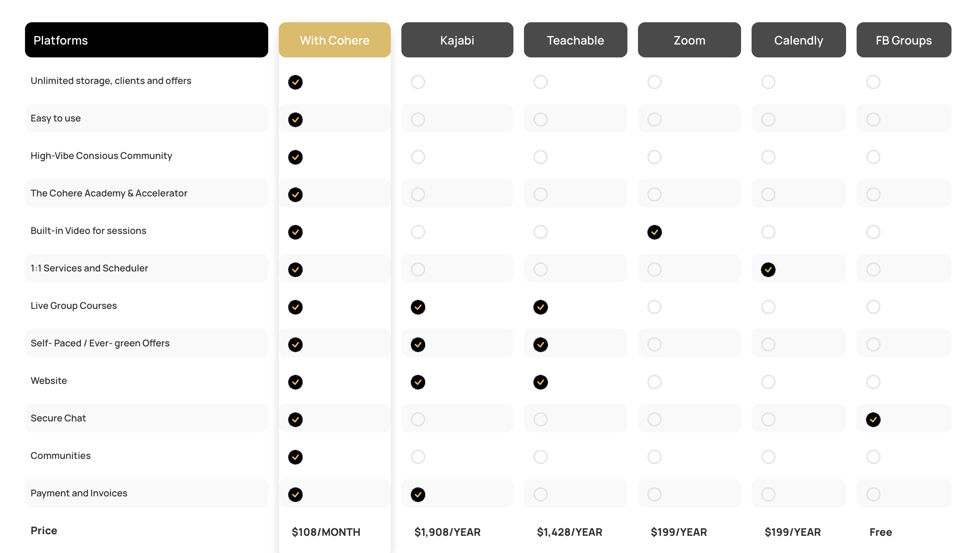Click the FB Groups column header
Viewport: 980px width, 553px height.
[904, 40]
